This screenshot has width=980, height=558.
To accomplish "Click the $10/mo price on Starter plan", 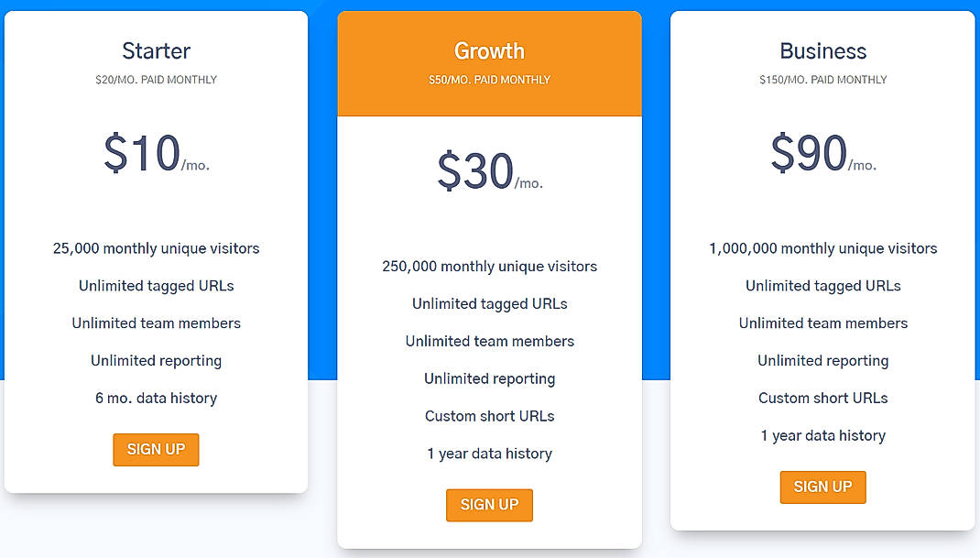I will 156,156.
